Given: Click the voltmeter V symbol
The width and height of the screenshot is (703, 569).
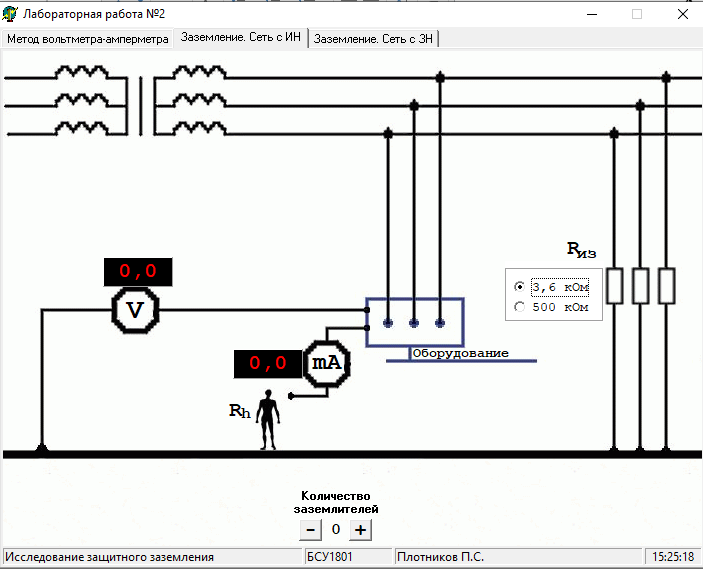Looking at the screenshot, I should pos(135,310).
